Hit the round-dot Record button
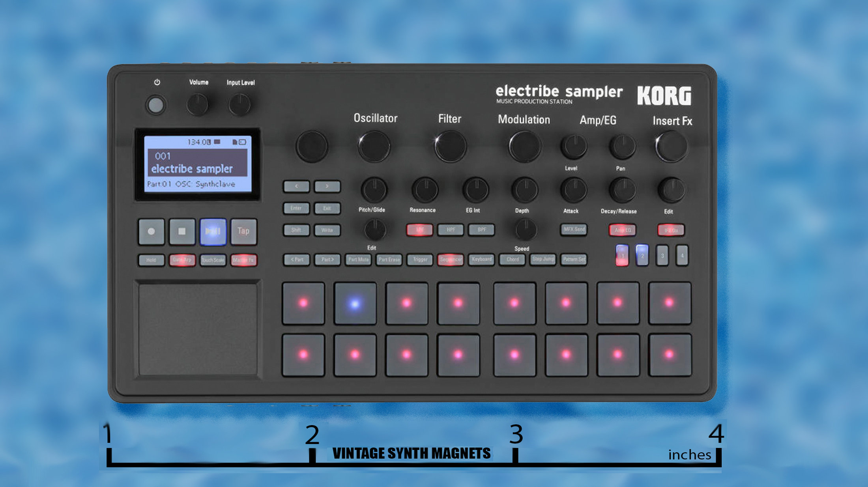The height and width of the screenshot is (487, 868). pos(151,231)
